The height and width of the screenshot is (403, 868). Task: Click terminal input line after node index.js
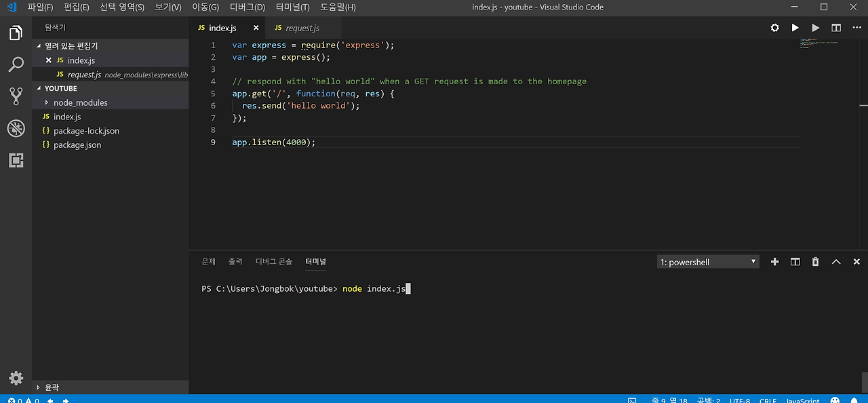408,289
